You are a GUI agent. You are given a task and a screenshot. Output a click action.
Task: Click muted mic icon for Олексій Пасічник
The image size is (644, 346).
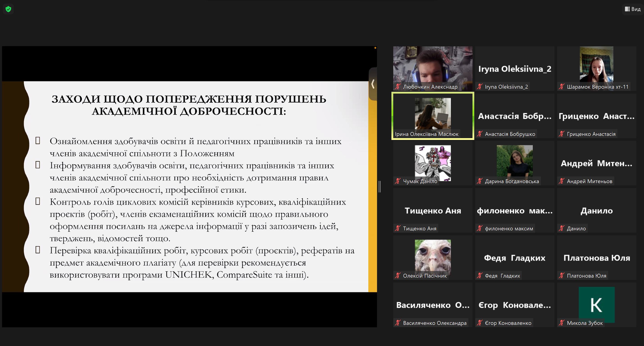(x=398, y=276)
